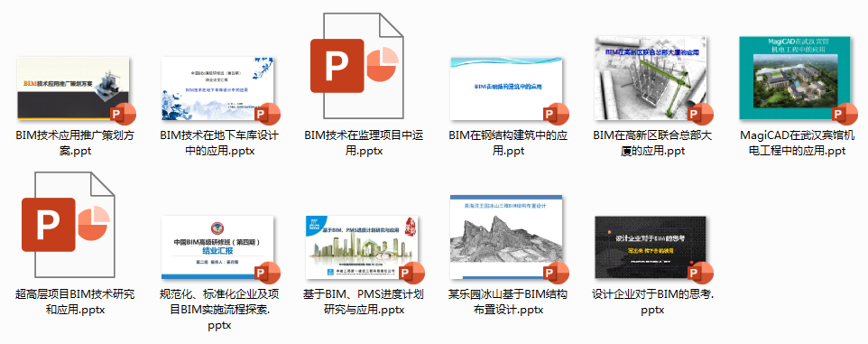The image size is (868, 344).
Task: Select the 设计企业对于BIM的思考.pptx thumbnail
Action: (x=651, y=247)
